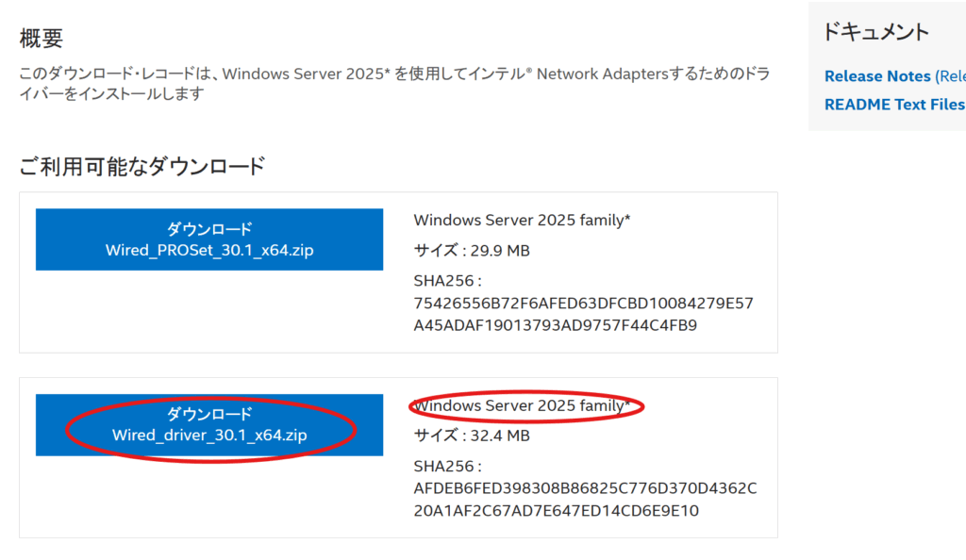Click the red-circled Windows Server 2025 family* text
966x560 pixels.
point(522,405)
